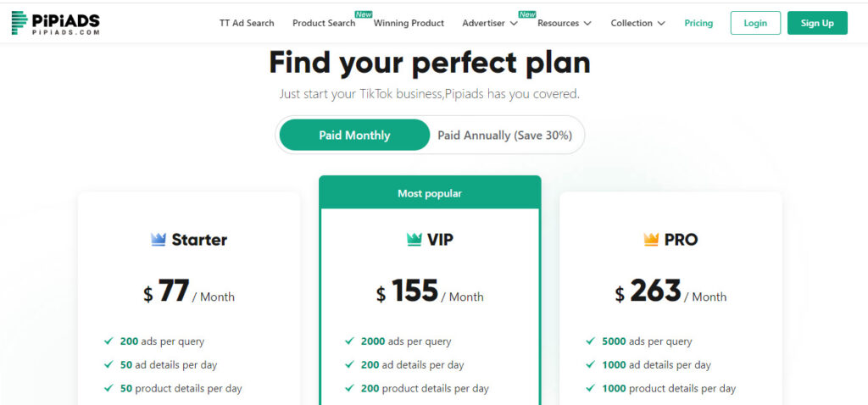Go to Product Search
This screenshot has width=868, height=405.
(x=324, y=23)
